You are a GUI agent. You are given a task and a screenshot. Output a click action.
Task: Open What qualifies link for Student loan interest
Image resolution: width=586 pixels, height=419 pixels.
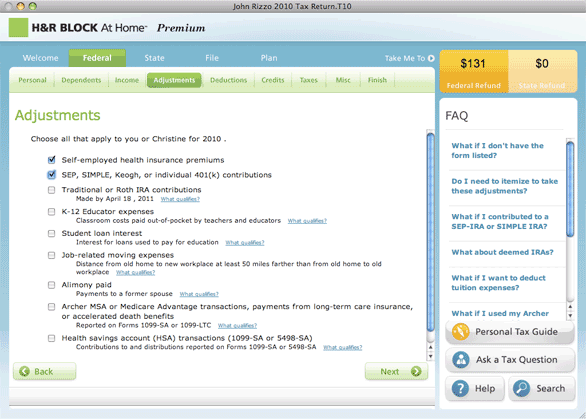245,243
